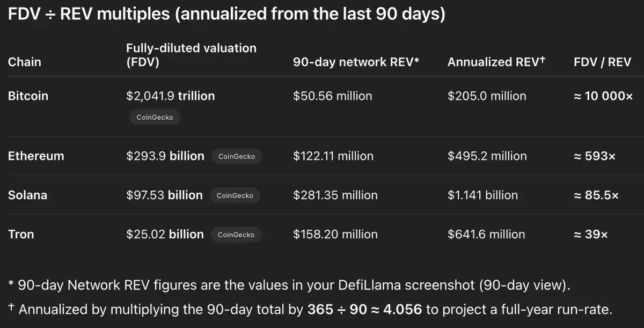The image size is (644, 328).
Task: Click the CoinGecko source chip under Bitcoin FDV
Action: tap(155, 117)
